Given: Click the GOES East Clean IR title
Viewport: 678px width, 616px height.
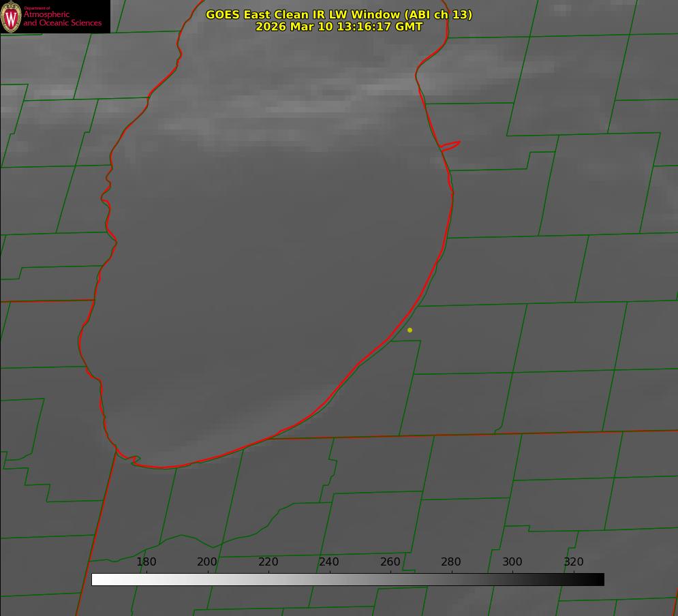Looking at the screenshot, I should 339,14.
